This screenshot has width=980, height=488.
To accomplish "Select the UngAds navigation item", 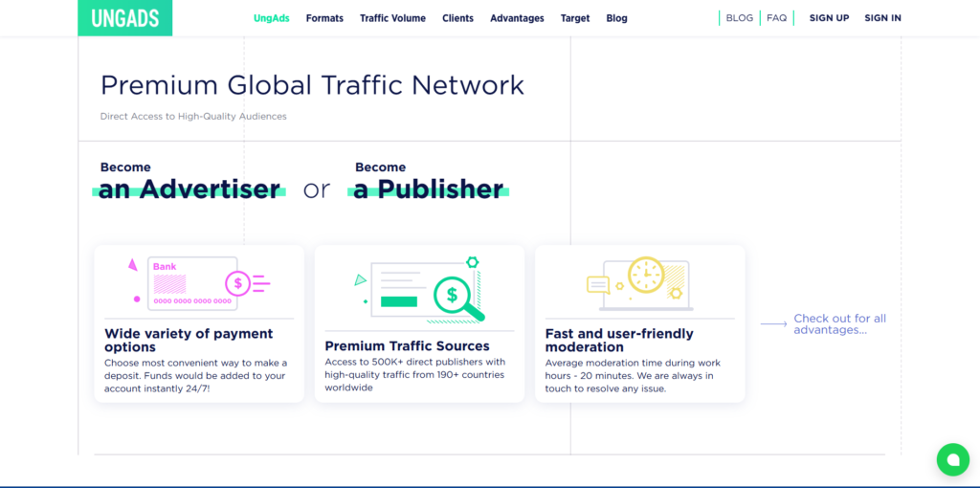I will coord(272,18).
